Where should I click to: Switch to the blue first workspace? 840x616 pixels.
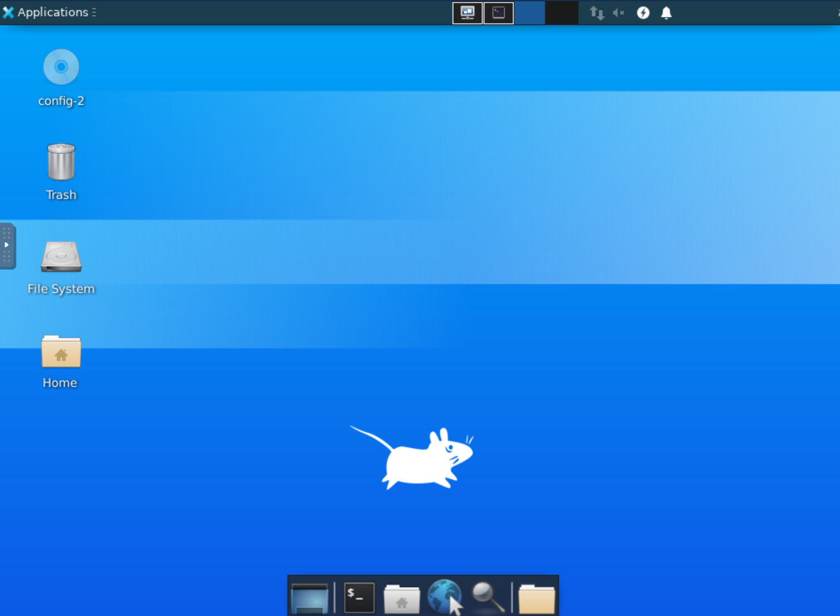click(530, 13)
